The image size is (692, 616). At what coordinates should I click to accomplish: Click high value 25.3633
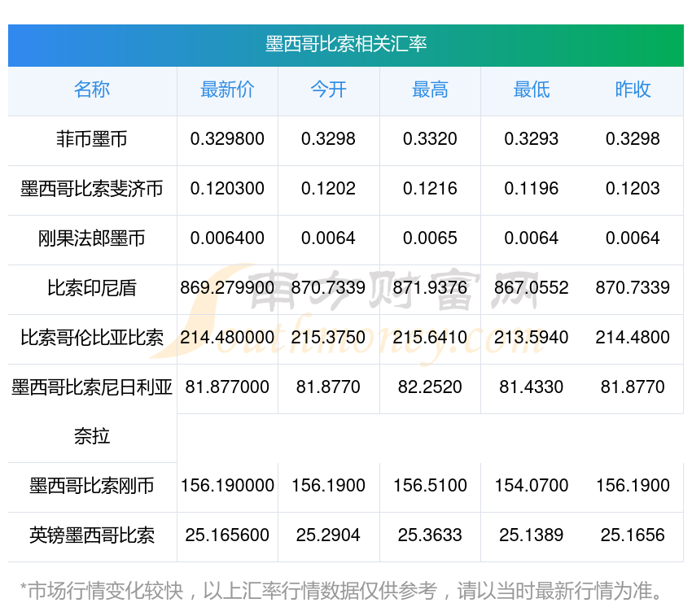point(430,535)
